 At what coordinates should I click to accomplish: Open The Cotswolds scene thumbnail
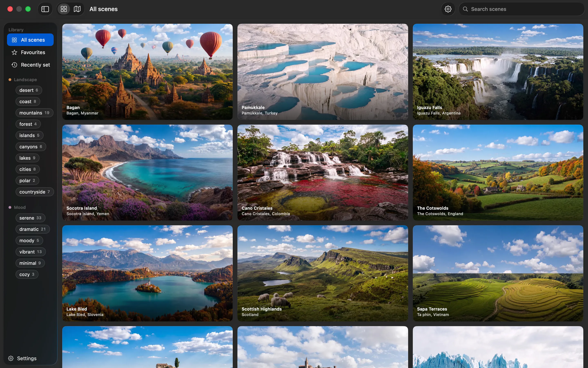tap(498, 173)
